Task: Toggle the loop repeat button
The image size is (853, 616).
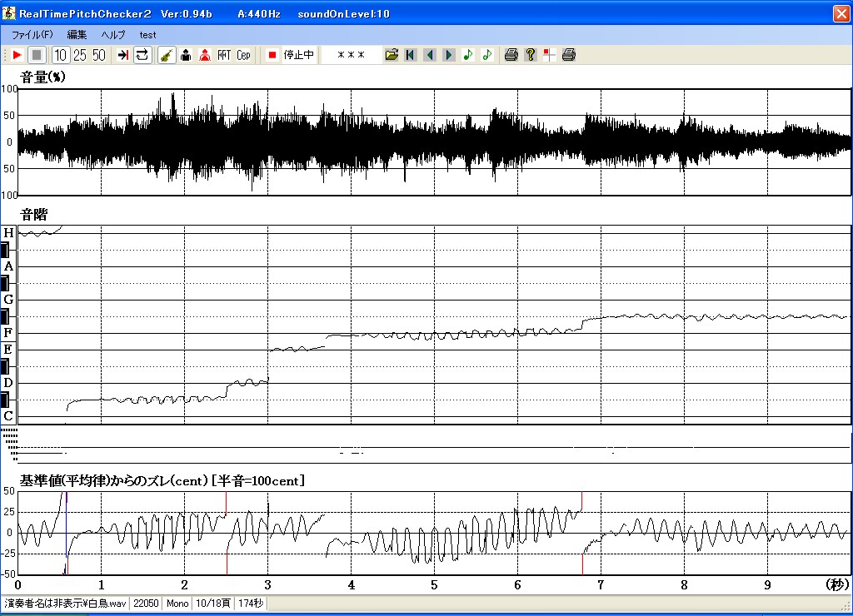Action: coord(142,55)
